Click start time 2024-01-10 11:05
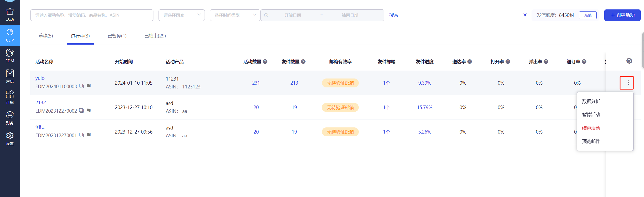Image resolution: width=644 pixels, height=197 pixels. [134, 83]
